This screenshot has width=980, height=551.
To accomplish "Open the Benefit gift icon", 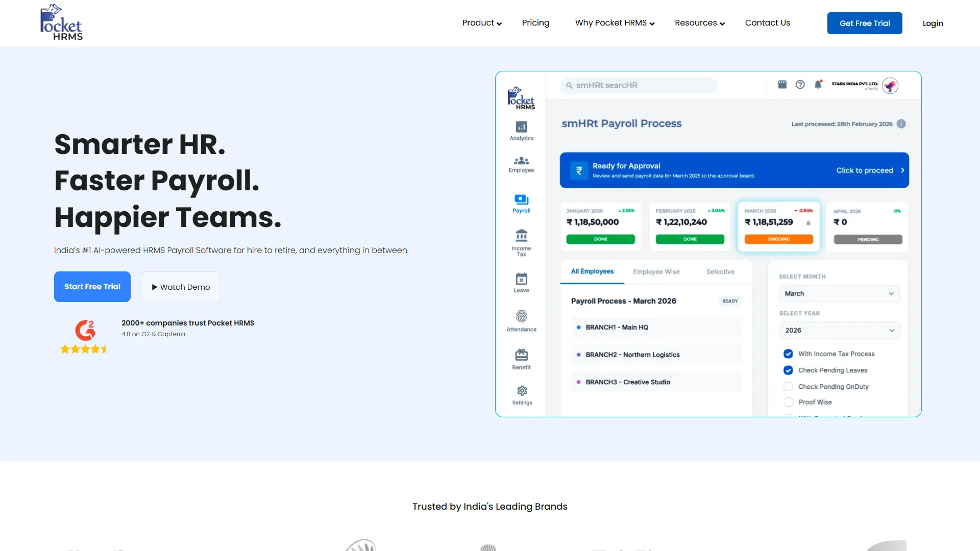I will [x=521, y=355].
